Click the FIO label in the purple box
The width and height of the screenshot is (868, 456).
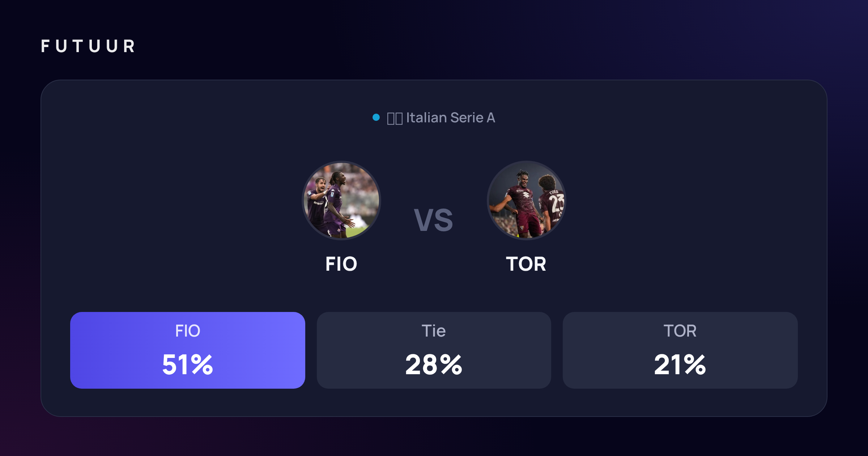pyautogui.click(x=187, y=331)
